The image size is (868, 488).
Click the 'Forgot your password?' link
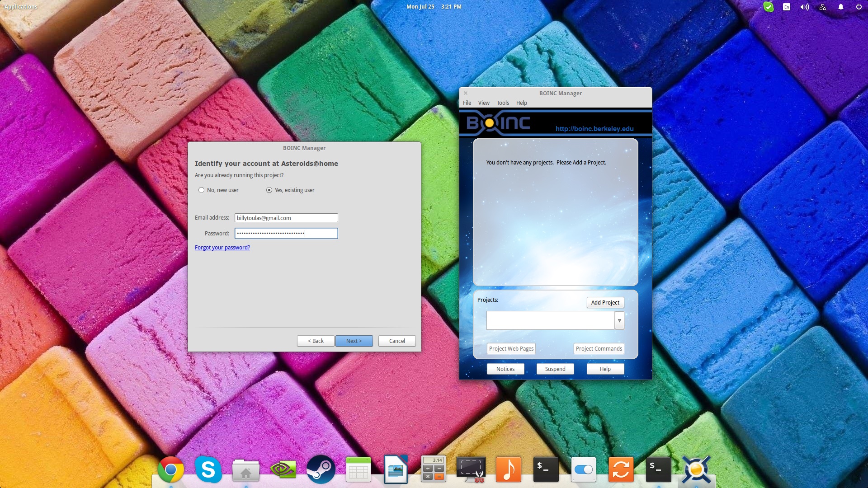coord(222,248)
